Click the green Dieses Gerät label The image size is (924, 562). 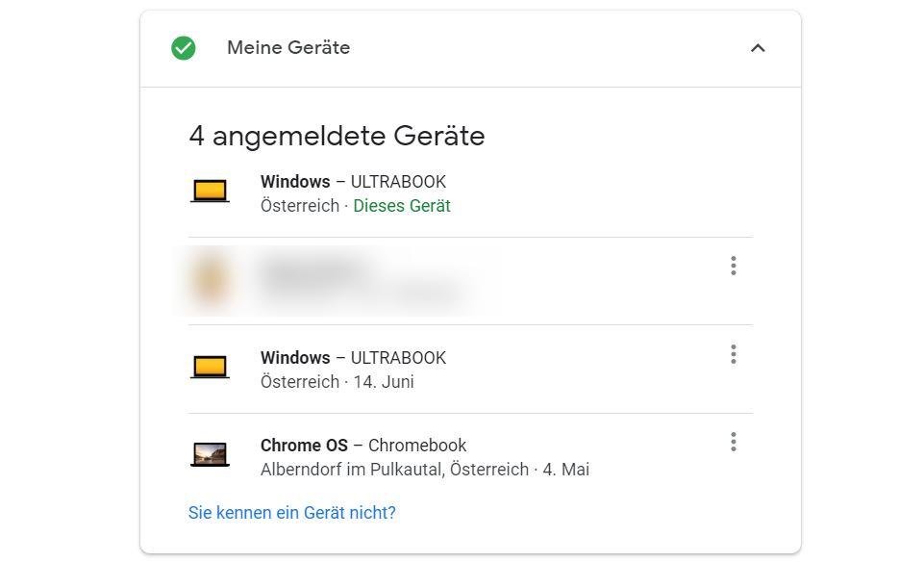pos(402,206)
